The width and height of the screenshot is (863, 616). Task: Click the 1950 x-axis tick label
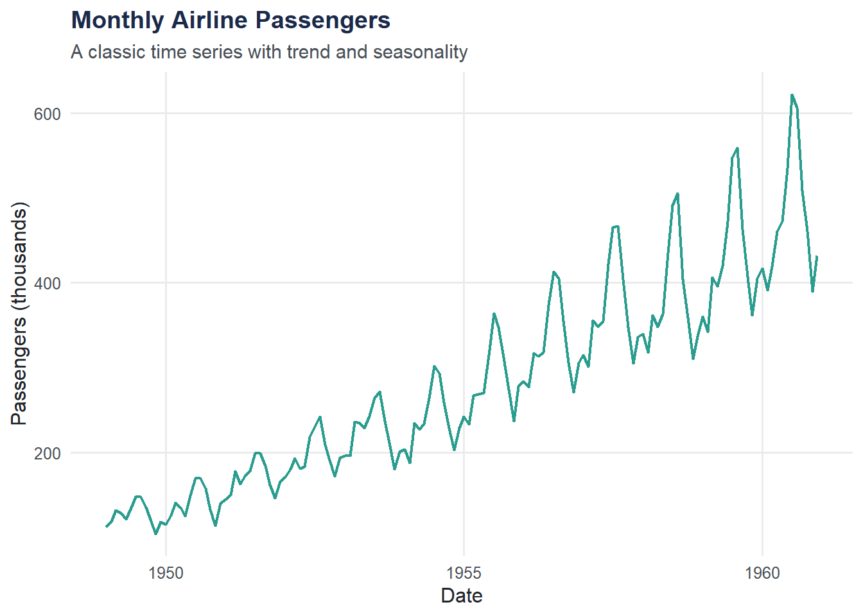tap(166, 572)
